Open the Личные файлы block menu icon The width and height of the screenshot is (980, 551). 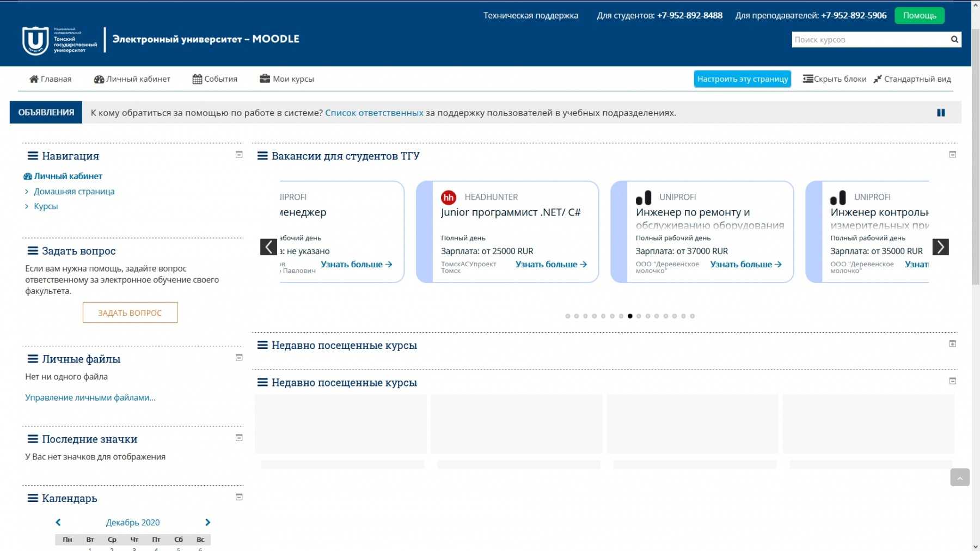[33, 359]
